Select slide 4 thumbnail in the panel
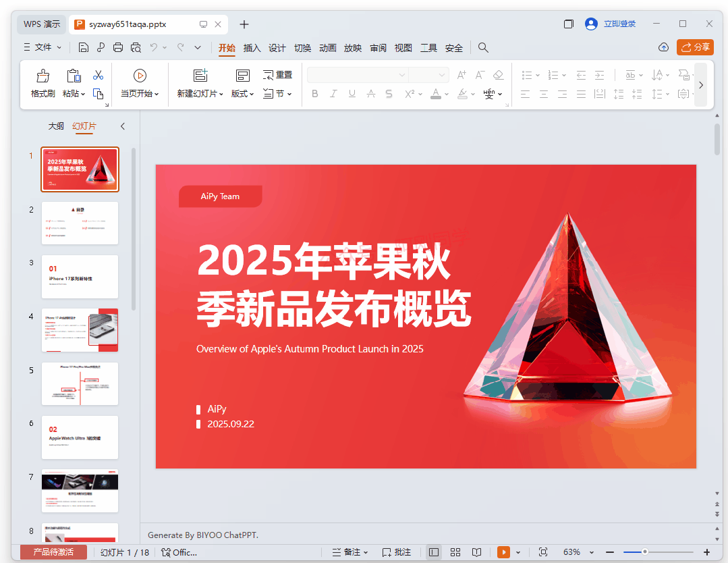 [80, 330]
